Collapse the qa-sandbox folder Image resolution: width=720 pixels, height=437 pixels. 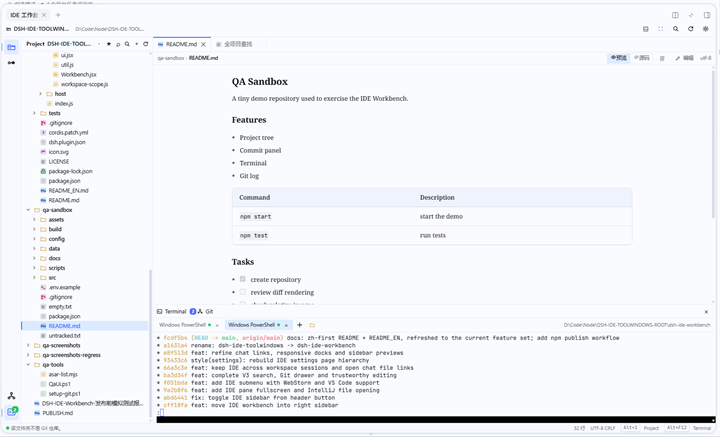coord(28,210)
